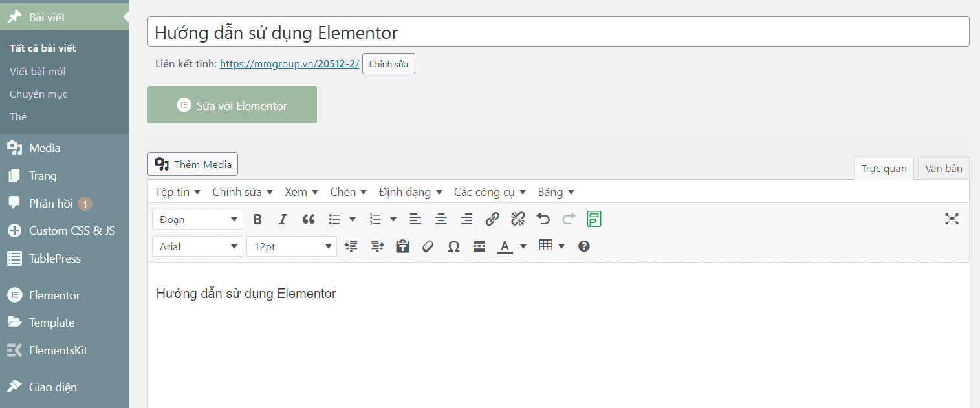
Task: Toggle italic text formatting
Action: (283, 220)
